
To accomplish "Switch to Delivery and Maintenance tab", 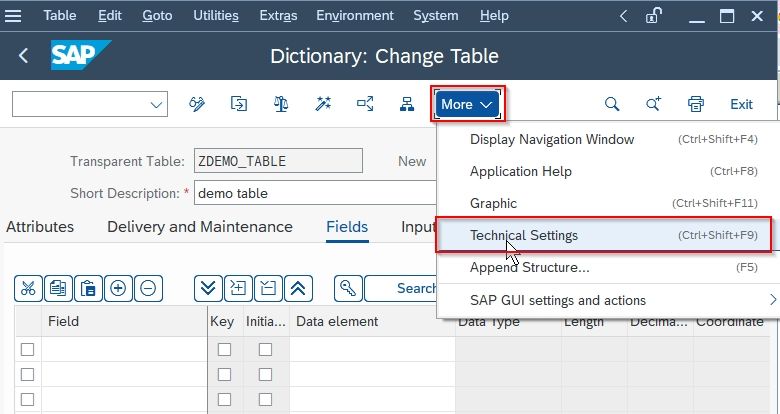I will click(x=200, y=227).
